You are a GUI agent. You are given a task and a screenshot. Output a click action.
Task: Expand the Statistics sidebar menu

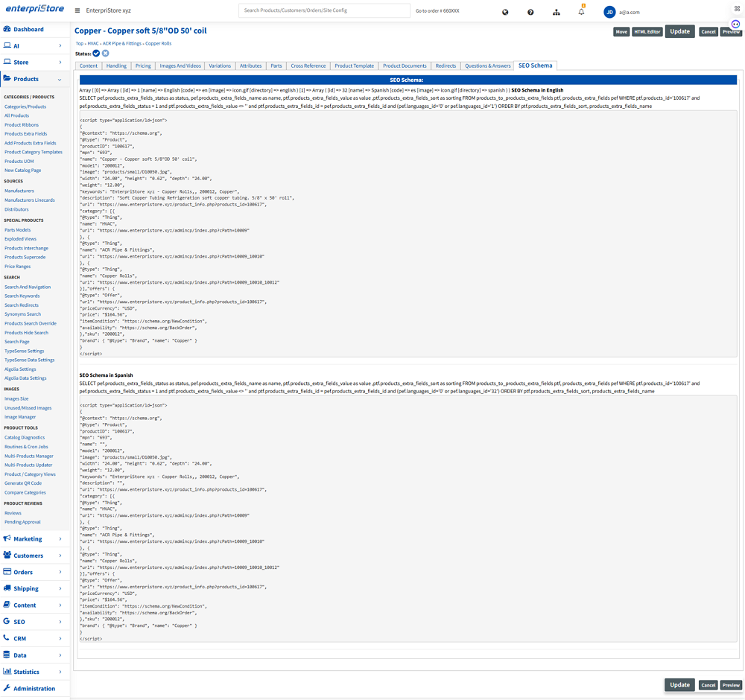tap(60, 672)
